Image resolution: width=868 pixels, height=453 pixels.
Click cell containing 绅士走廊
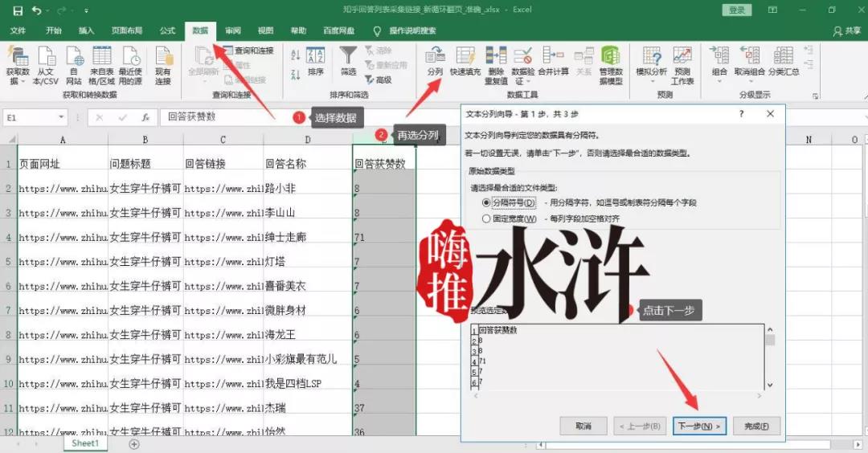pos(308,237)
